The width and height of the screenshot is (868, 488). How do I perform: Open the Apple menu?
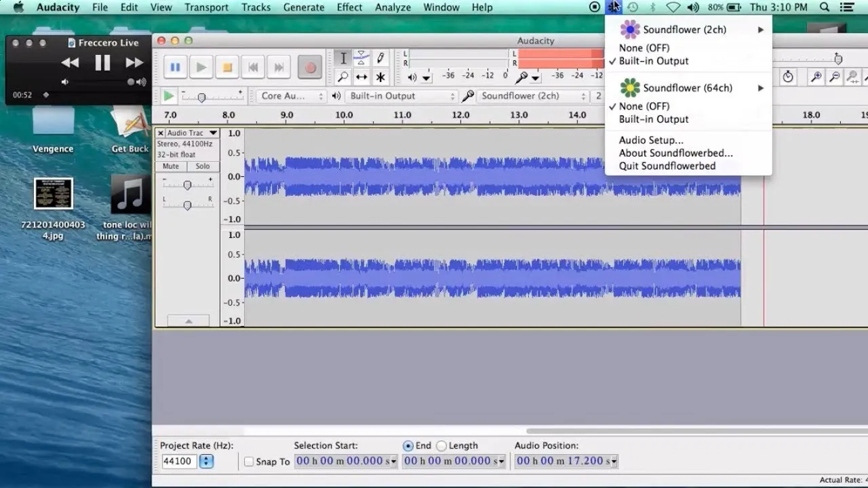(20, 7)
